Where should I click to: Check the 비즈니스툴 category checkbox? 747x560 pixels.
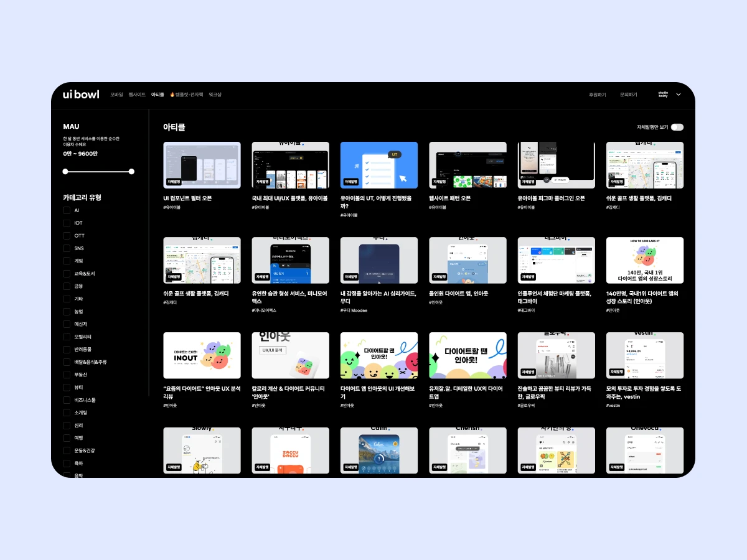[x=67, y=400]
